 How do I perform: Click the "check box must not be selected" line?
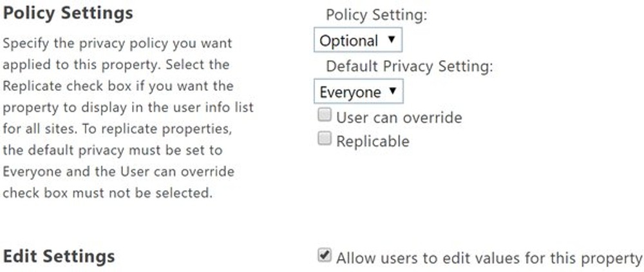[x=108, y=193]
